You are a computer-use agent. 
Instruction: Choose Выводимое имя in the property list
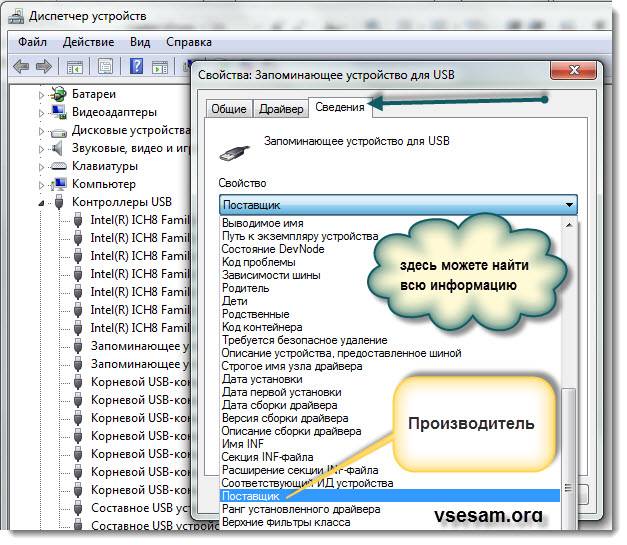(x=263, y=223)
